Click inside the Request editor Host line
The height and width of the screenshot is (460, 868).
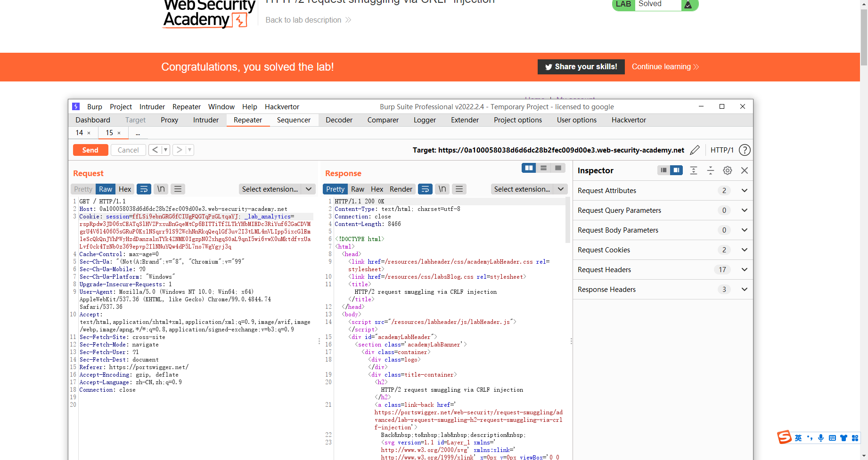tap(183, 209)
